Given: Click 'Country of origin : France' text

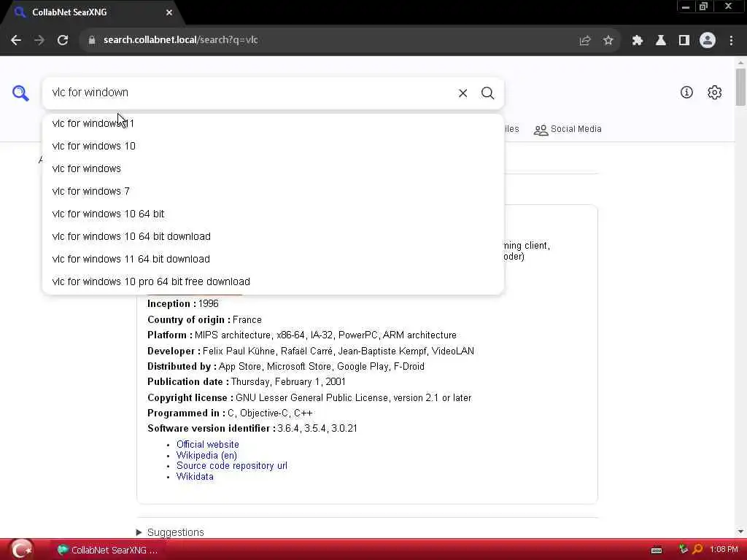Looking at the screenshot, I should pyautogui.click(x=204, y=319).
